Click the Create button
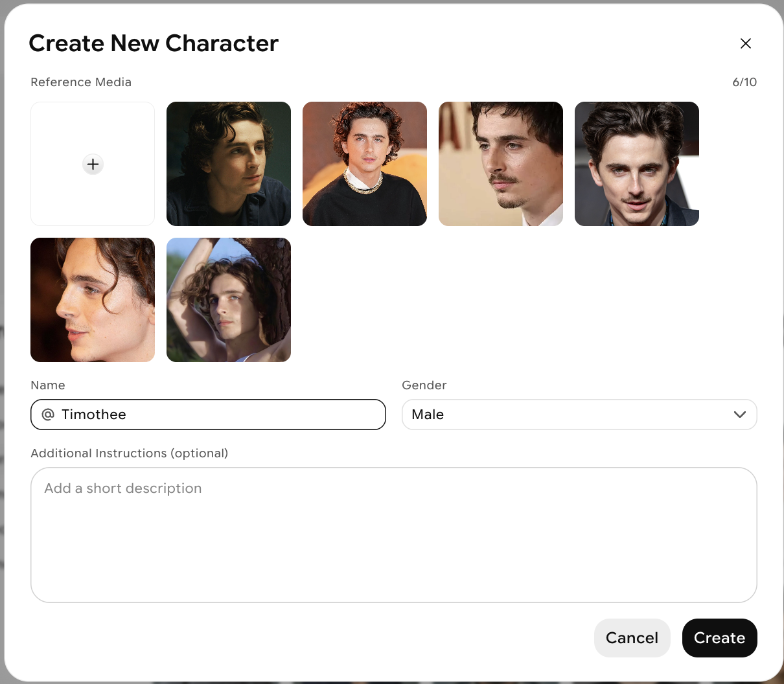 tap(719, 638)
